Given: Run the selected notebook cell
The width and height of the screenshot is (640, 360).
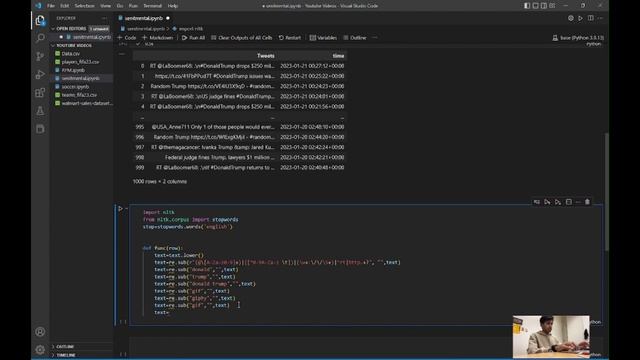Looking at the screenshot, I should (120, 209).
